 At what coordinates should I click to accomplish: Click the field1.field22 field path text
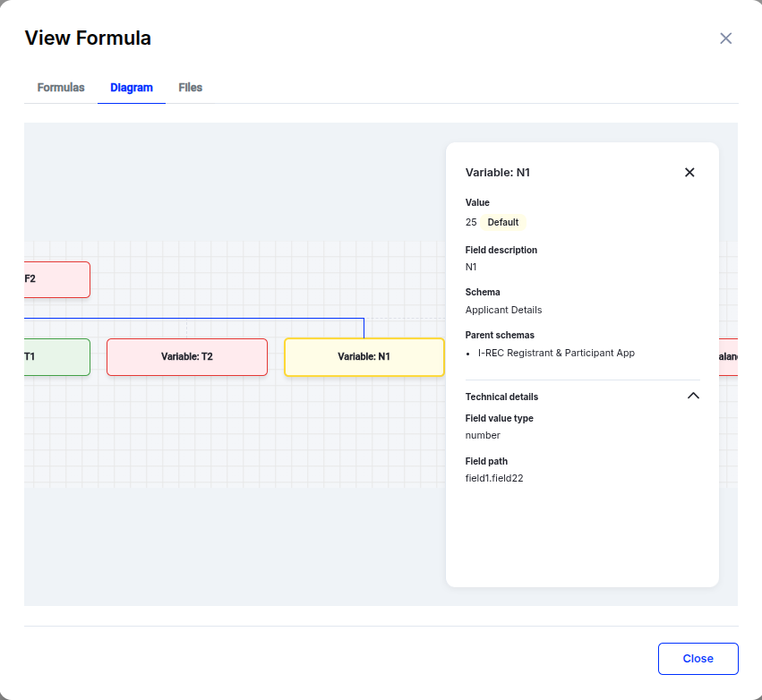pyautogui.click(x=494, y=478)
